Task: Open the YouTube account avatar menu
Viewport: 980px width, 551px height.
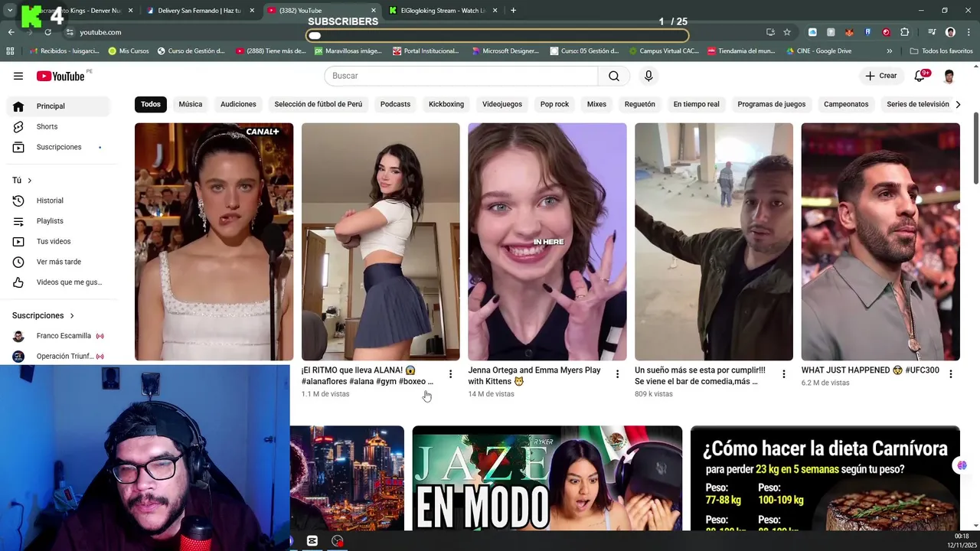Action: coord(949,76)
